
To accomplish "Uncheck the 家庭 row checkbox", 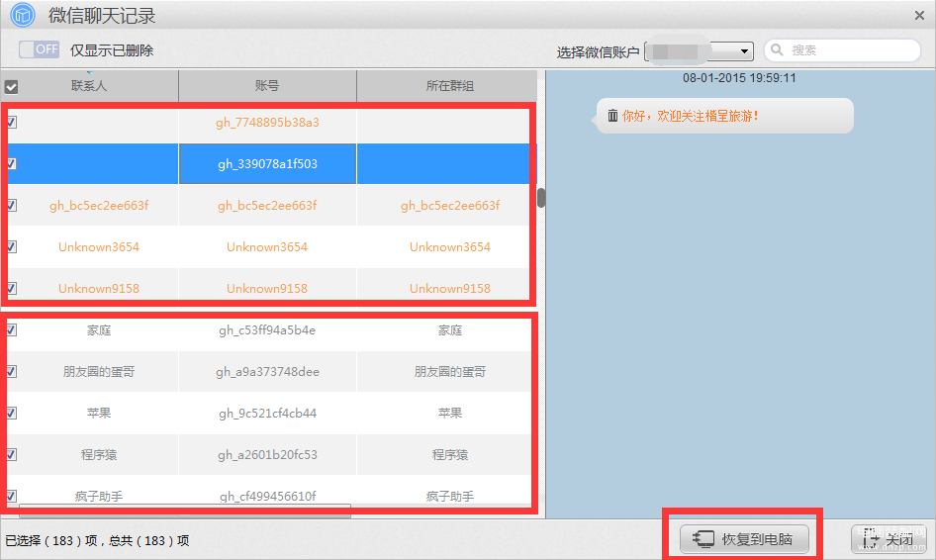I will click(11, 329).
